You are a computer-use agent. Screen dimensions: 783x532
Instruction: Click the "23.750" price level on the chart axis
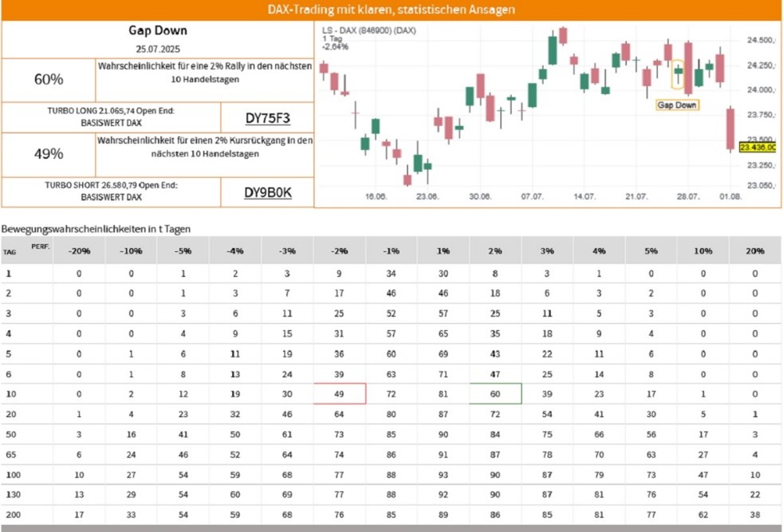coord(761,115)
